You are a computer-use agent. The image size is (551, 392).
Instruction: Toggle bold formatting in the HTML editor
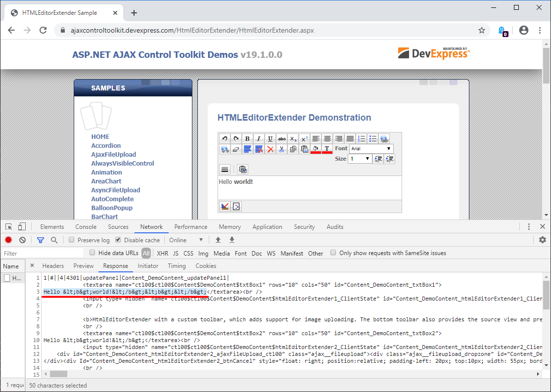click(247, 138)
